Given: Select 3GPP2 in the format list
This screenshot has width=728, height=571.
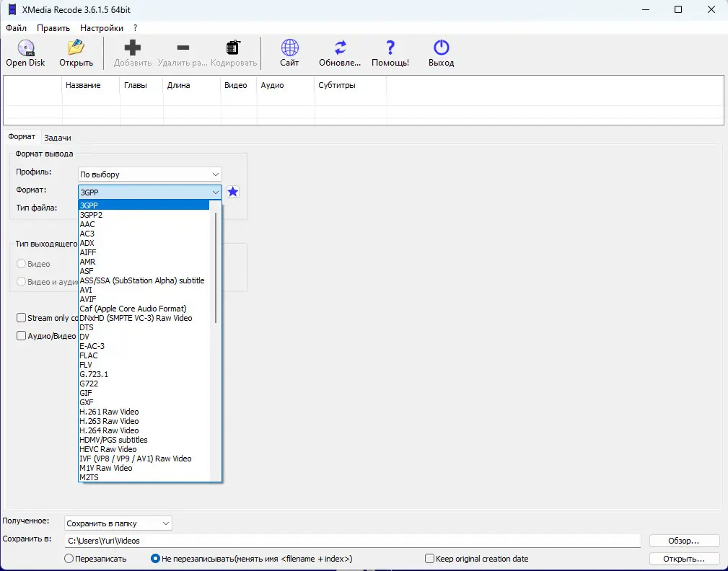Looking at the screenshot, I should tap(144, 215).
